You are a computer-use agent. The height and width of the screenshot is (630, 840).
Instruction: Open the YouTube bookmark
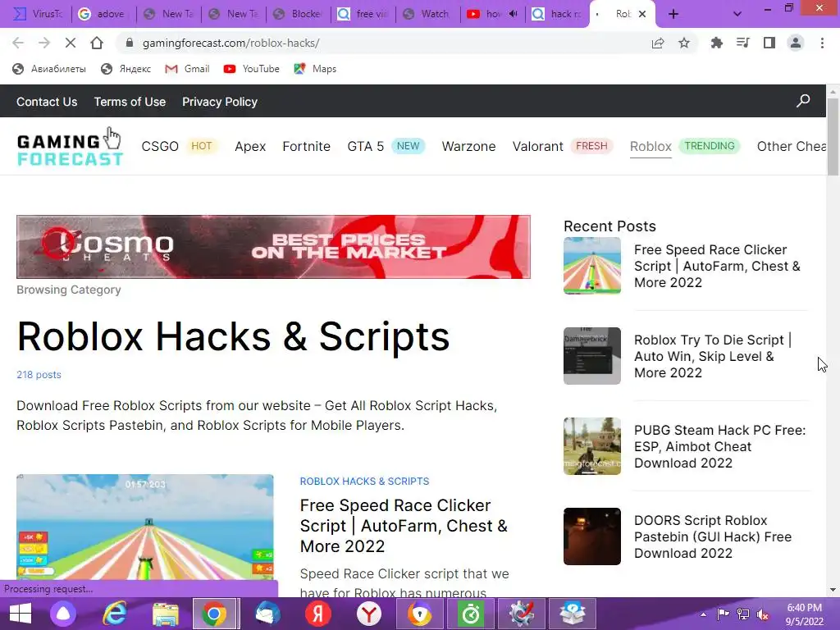(252, 69)
